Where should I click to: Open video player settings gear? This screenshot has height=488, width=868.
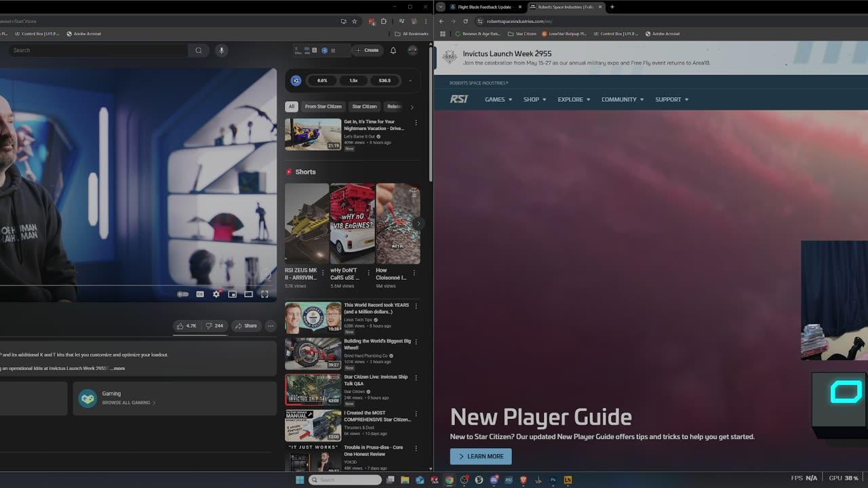[x=216, y=294]
